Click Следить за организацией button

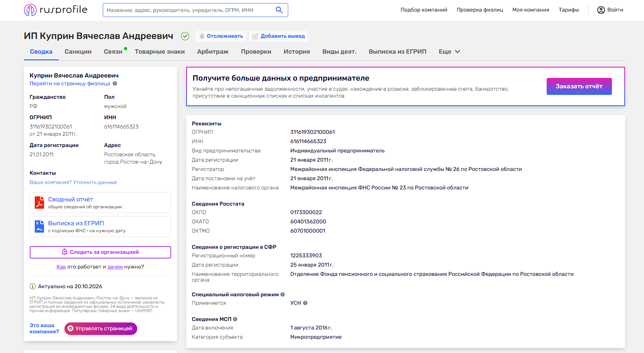100,252
